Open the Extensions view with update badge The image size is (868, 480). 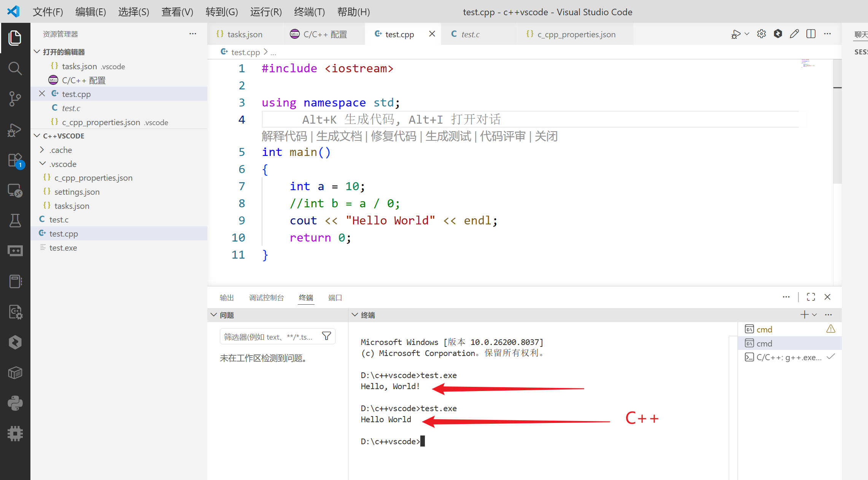(x=16, y=161)
